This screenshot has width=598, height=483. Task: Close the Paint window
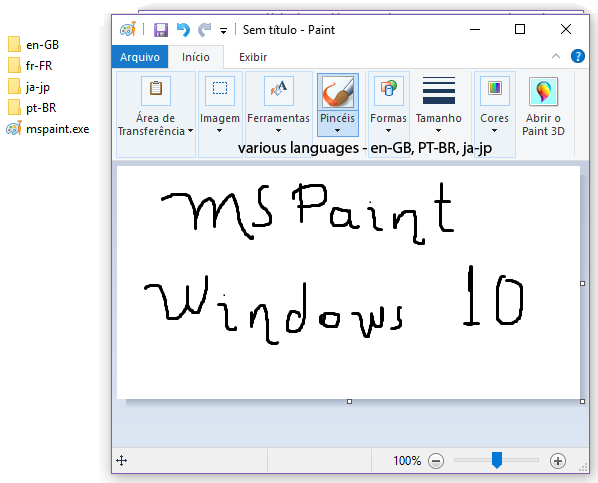566,29
